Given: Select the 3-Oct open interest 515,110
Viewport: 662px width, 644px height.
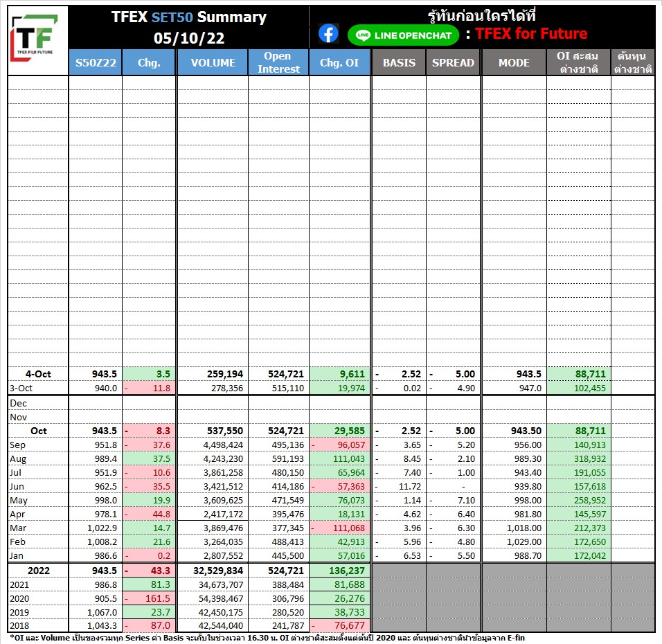Looking at the screenshot, I should (287, 388).
